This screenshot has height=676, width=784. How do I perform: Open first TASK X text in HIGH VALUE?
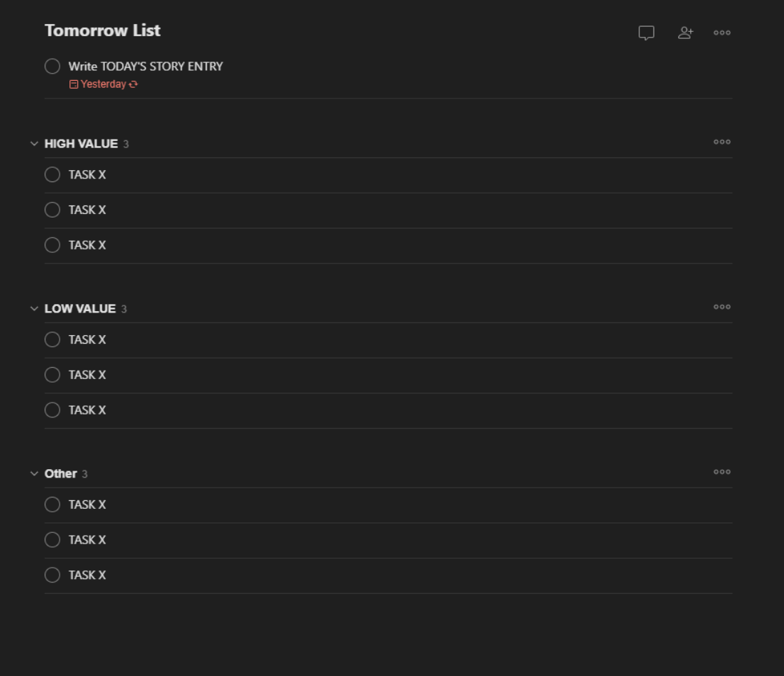[x=87, y=175]
